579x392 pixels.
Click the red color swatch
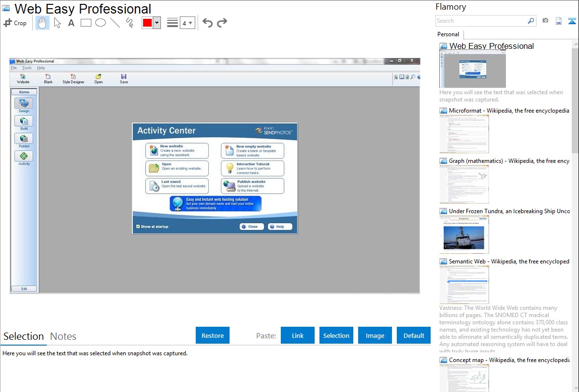pyautogui.click(x=147, y=23)
